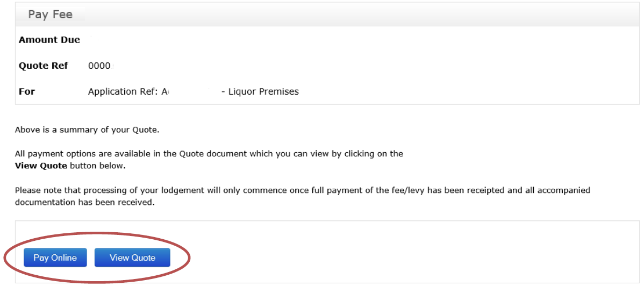Image resolution: width=644 pixels, height=286 pixels.
Task: Click 'documentation has been received' line
Action: click(84, 203)
